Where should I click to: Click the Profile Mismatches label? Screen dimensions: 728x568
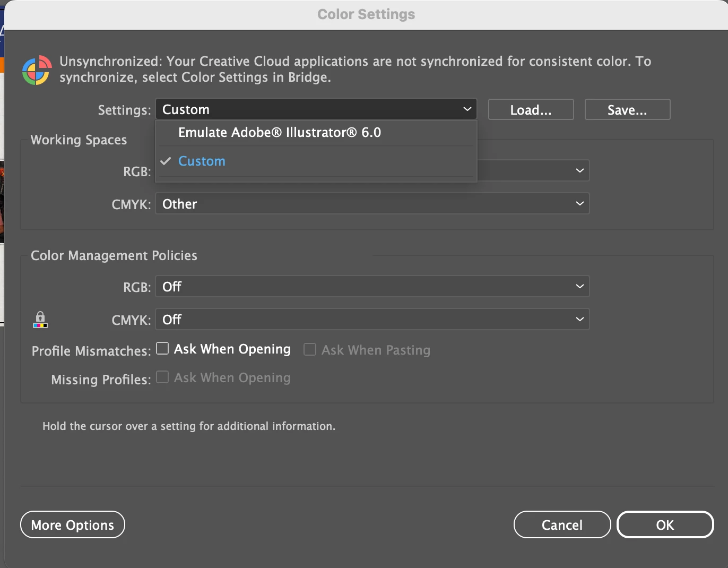coord(91,351)
